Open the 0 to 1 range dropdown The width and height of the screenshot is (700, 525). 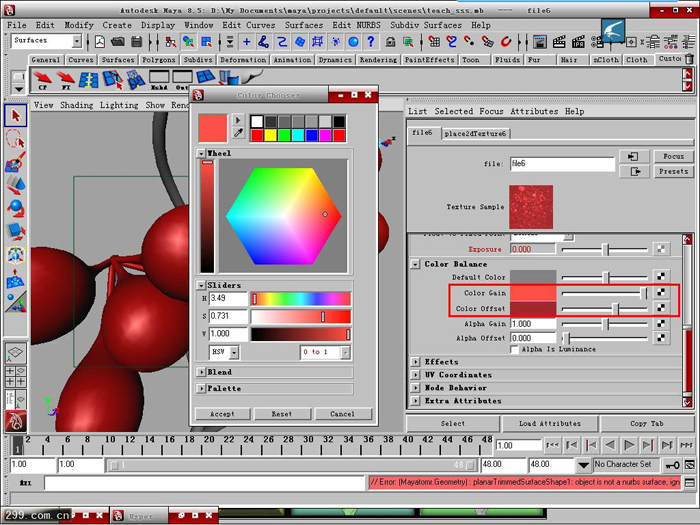345,352
